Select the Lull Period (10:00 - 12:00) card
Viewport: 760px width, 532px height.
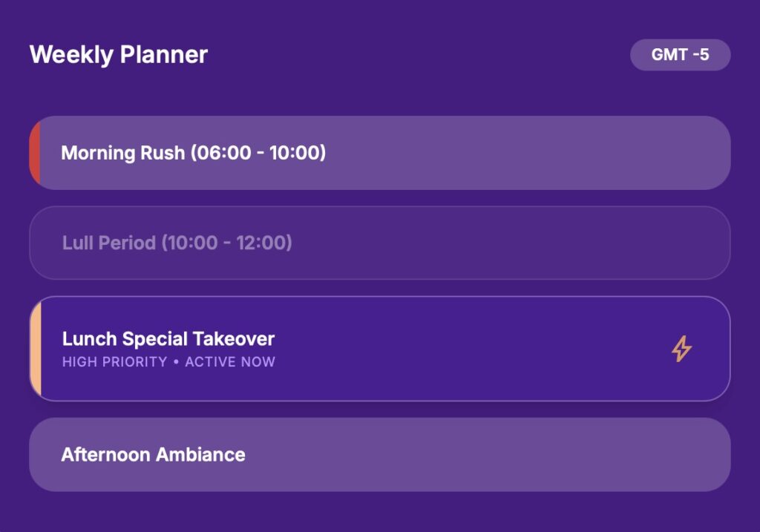(380, 243)
